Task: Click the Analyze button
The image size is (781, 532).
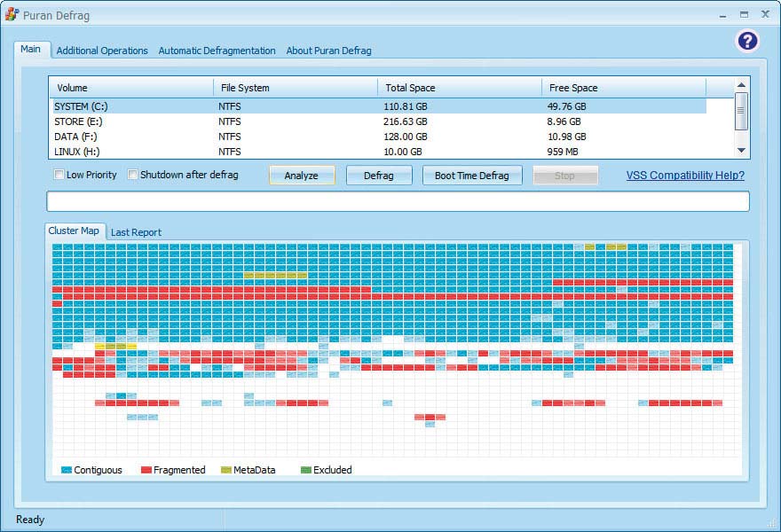Action: [302, 176]
